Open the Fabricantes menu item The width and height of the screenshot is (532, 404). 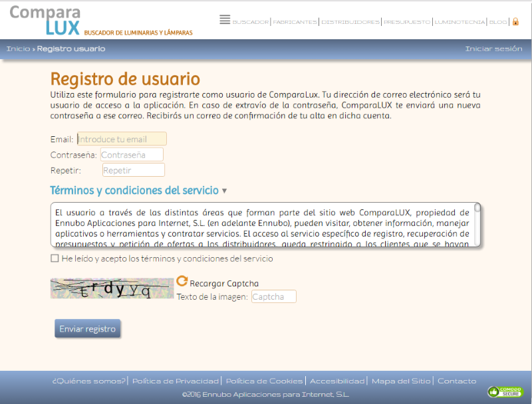tap(295, 22)
